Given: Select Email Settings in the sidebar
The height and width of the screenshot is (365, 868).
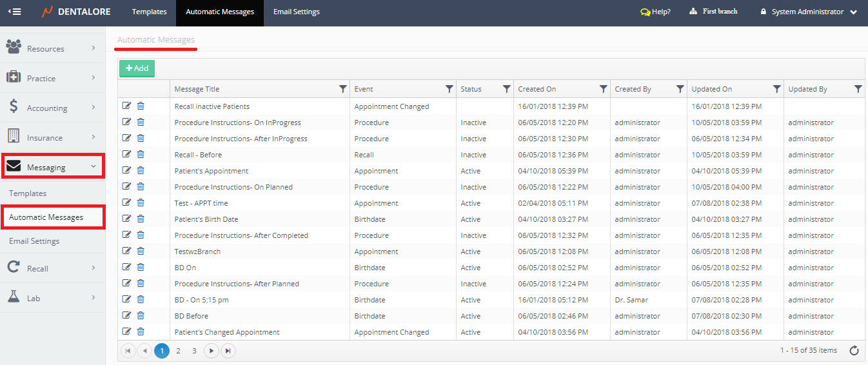Looking at the screenshot, I should pos(34,241).
